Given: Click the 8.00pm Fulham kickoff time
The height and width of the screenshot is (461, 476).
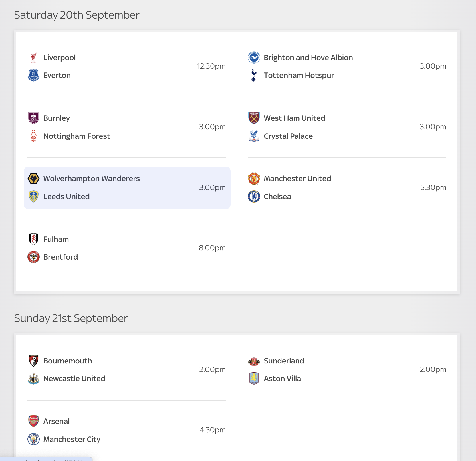Looking at the screenshot, I should point(212,248).
